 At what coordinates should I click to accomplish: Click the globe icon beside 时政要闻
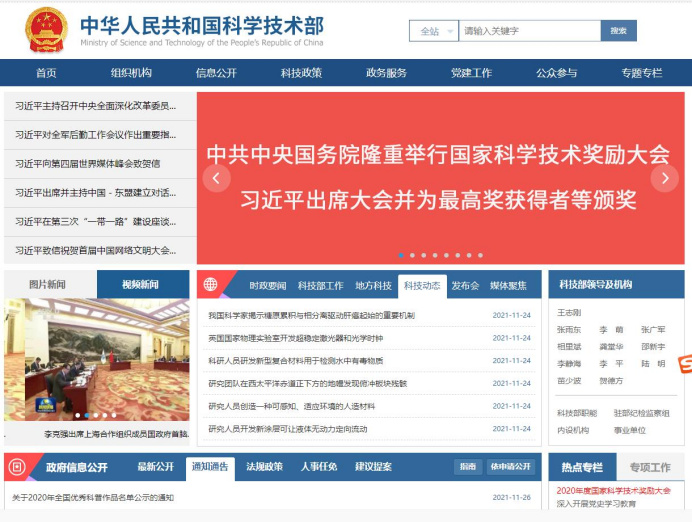(211, 285)
